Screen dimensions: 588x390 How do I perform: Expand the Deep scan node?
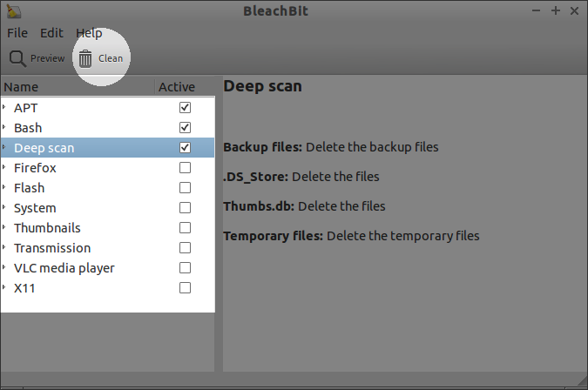(x=5, y=148)
